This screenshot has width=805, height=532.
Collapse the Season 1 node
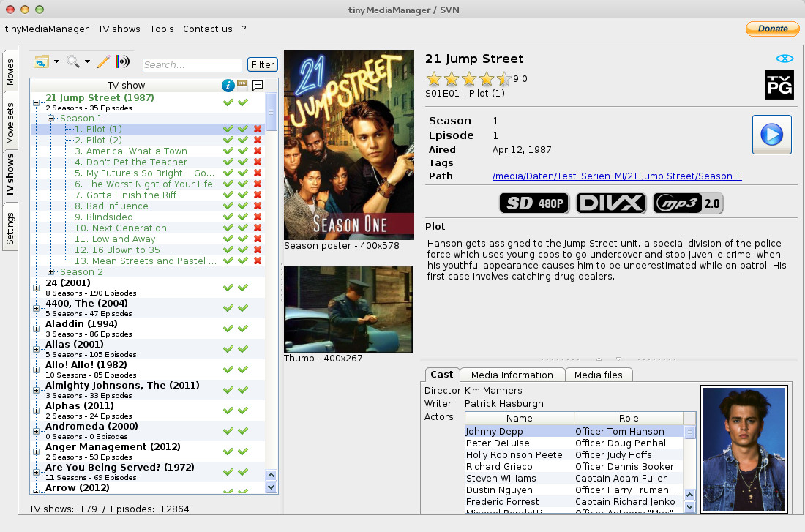click(50, 118)
